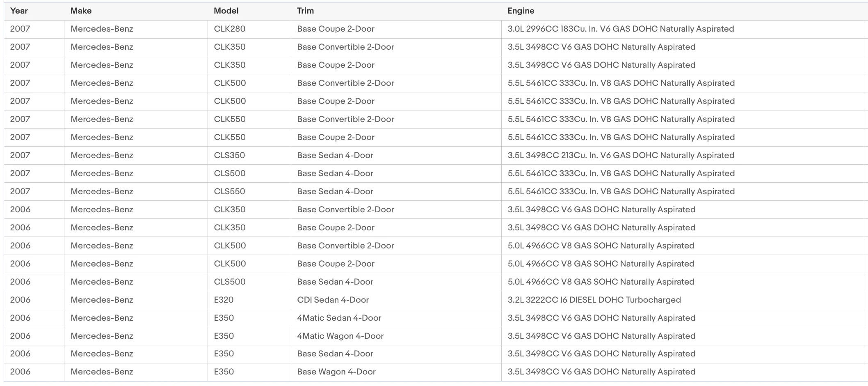This screenshot has width=868, height=386.
Task: Select the 3.2L I6 DIESEL Turbocharged engine cell
Action: [683, 300]
